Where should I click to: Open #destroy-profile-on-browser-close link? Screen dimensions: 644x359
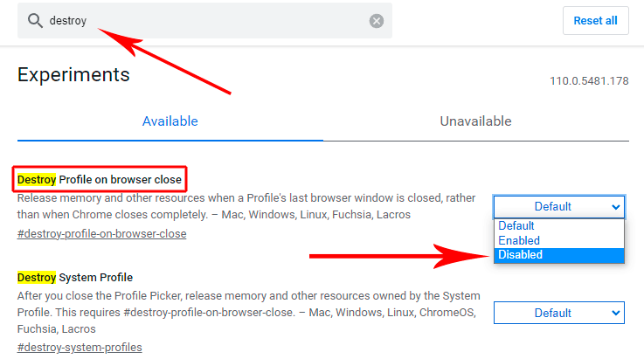click(101, 234)
